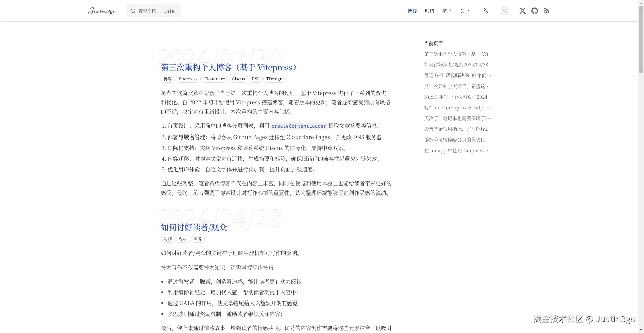This screenshot has width=644, height=333.
Task: Jump to outline item 游标分页较传统分页的优势
Action: (x=457, y=140)
